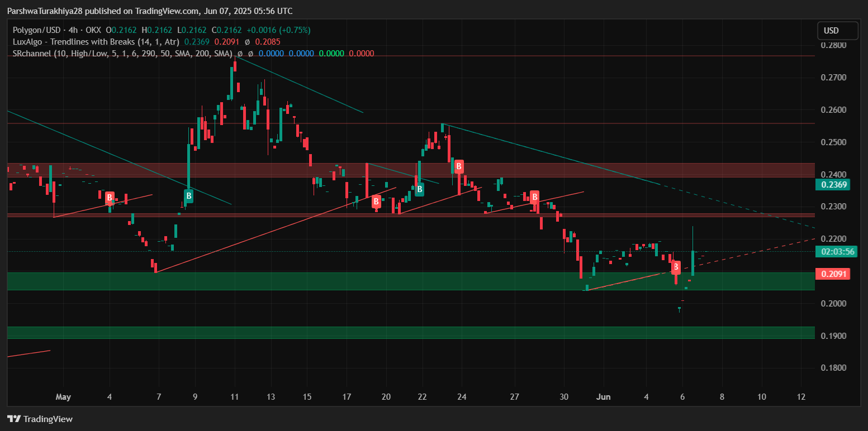Click the Polygon/USD symbol title

point(34,30)
